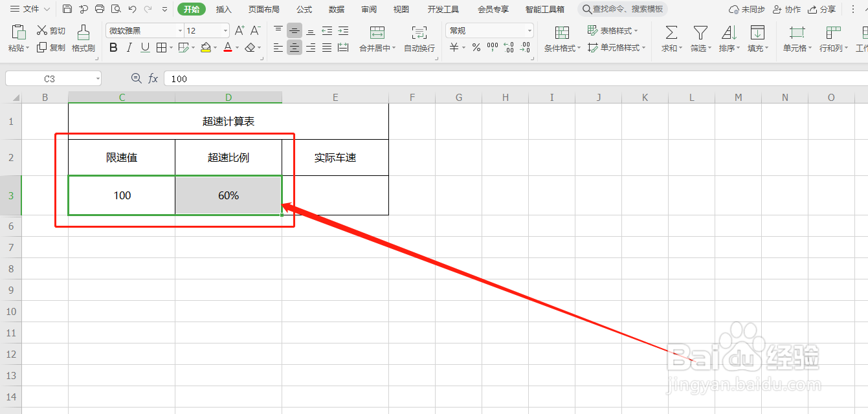Click the Print icon

click(x=100, y=9)
